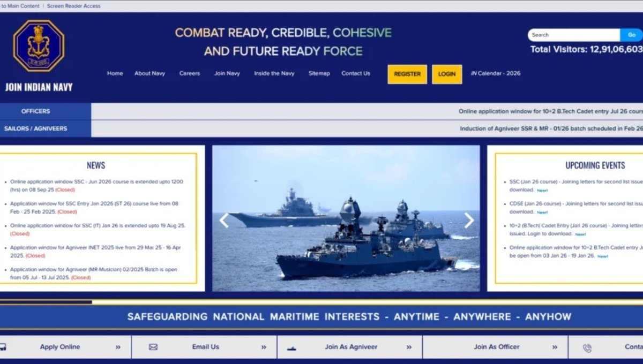This screenshot has width=643, height=364.
Task: Expand Apply Online using its » chevron
Action: click(x=118, y=347)
